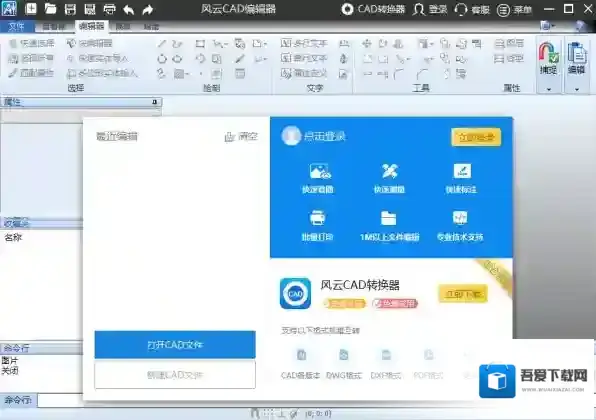The height and width of the screenshot is (420, 596).
Task: Click the DXF格式 format icon
Action: (386, 355)
